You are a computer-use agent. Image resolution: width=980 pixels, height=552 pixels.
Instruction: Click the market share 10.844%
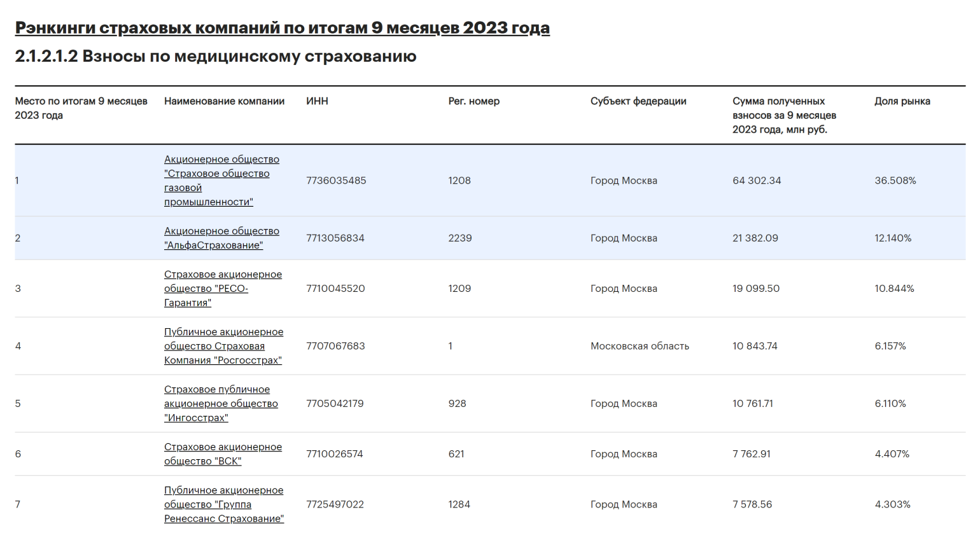[894, 288]
